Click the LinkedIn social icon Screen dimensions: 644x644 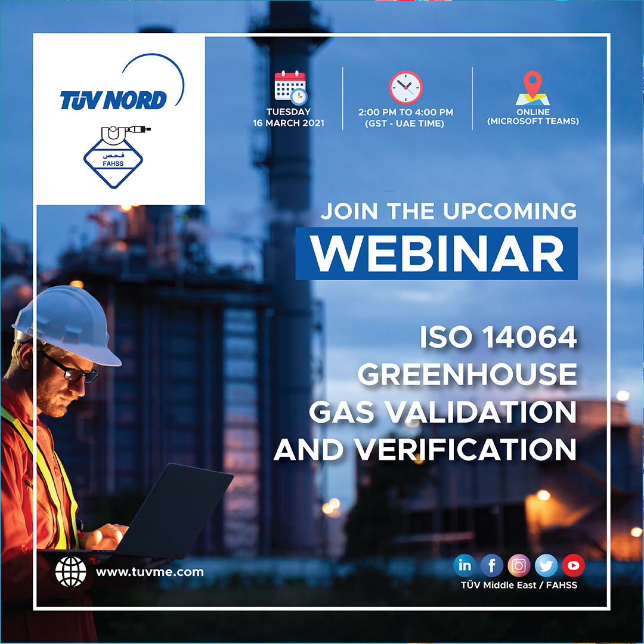(465, 565)
